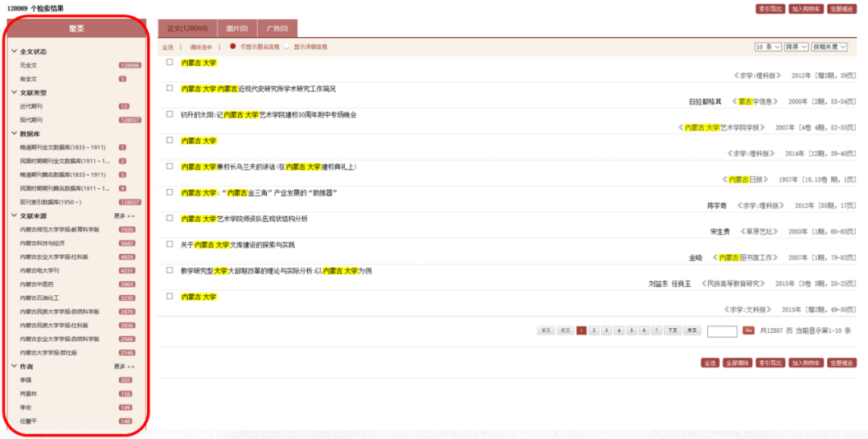This screenshot has width=868, height=439.
Task: Open the 降序 sort order dropdown
Action: [x=796, y=47]
